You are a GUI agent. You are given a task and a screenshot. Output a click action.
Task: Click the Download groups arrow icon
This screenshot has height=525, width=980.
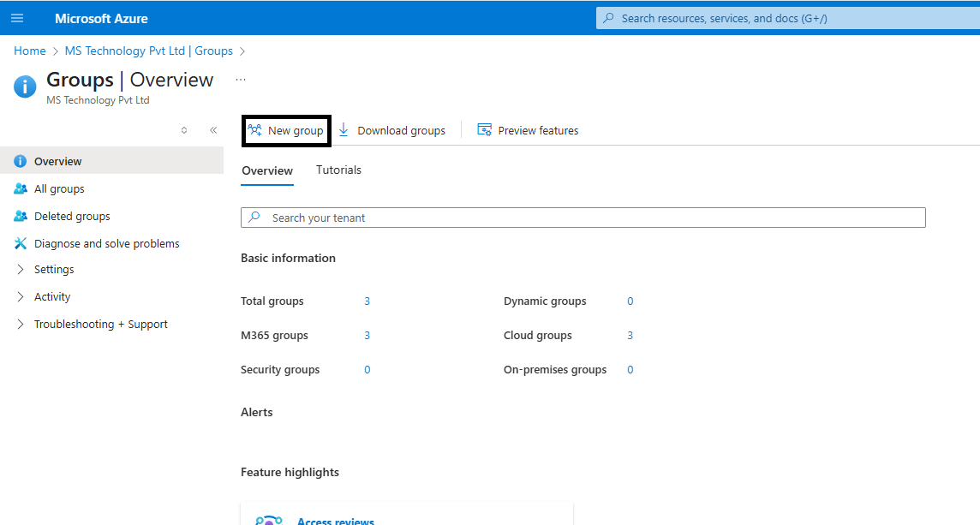[x=344, y=130]
